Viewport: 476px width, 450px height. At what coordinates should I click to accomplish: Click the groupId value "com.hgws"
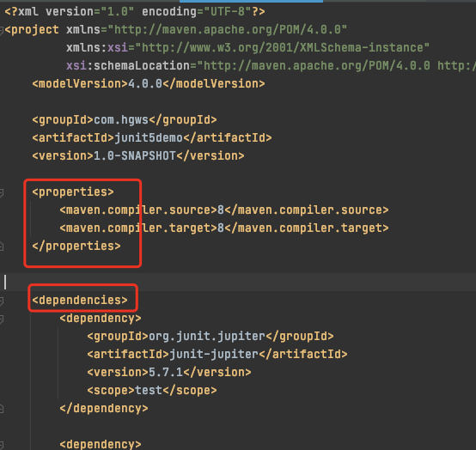point(121,120)
